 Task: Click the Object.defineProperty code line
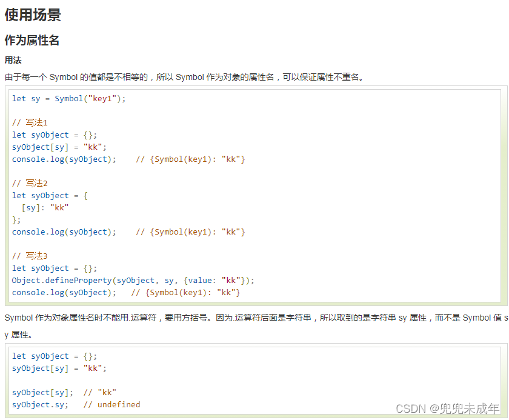132,280
